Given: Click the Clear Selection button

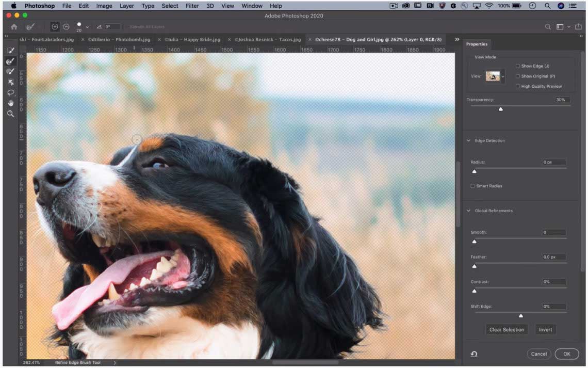Looking at the screenshot, I should click(507, 330).
